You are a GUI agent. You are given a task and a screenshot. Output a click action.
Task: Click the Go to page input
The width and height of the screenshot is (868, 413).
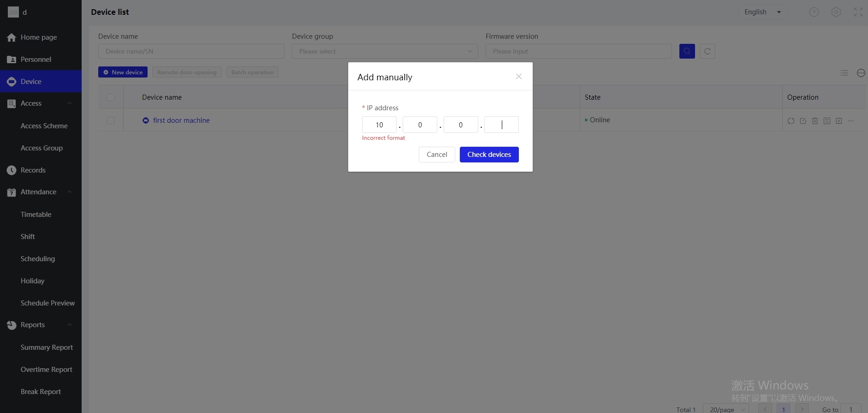tap(850, 409)
